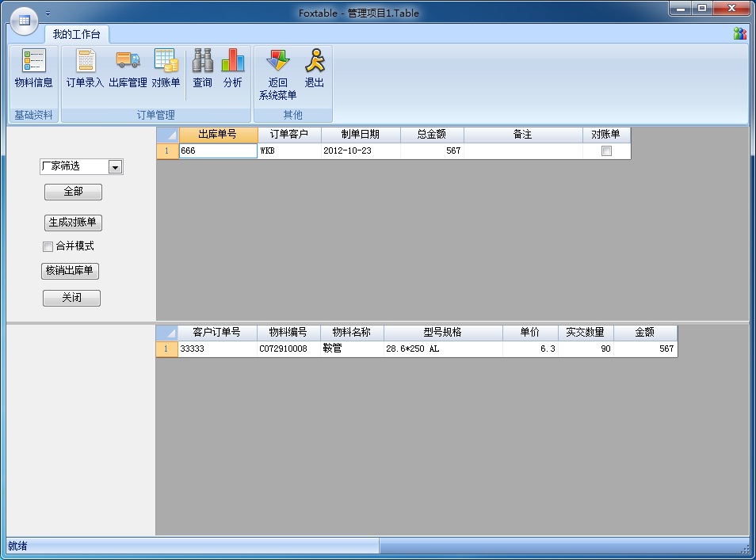Image resolution: width=756 pixels, height=560 pixels.
Task: Select row header 1 of lower table
Action: 167,349
